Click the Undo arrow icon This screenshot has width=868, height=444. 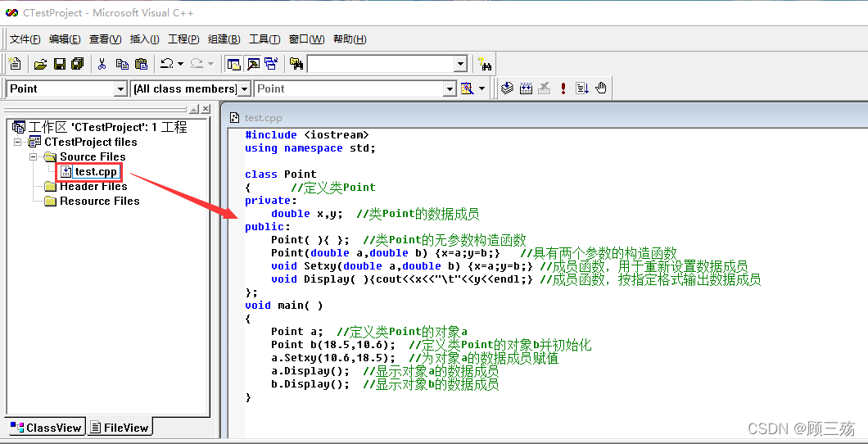coord(166,64)
